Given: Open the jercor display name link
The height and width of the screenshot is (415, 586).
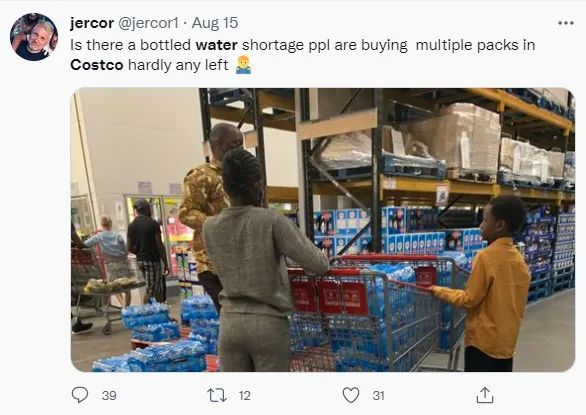Looking at the screenshot, I should (x=92, y=23).
